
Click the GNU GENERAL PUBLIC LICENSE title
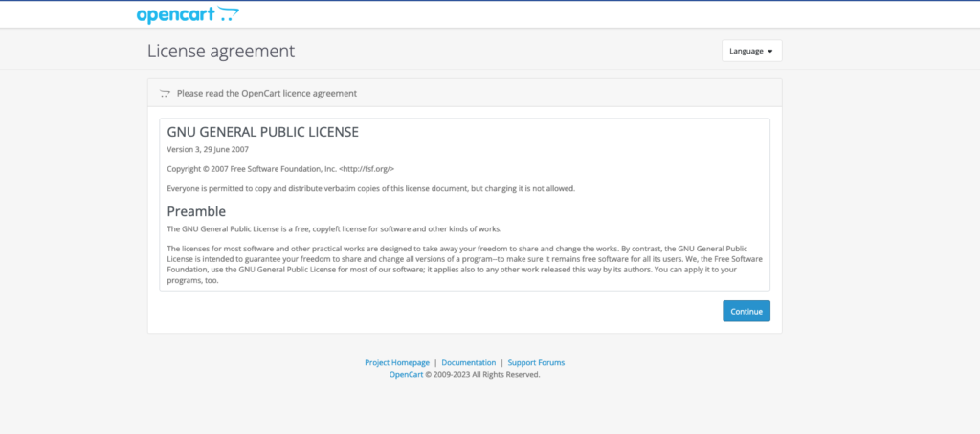[x=262, y=132]
